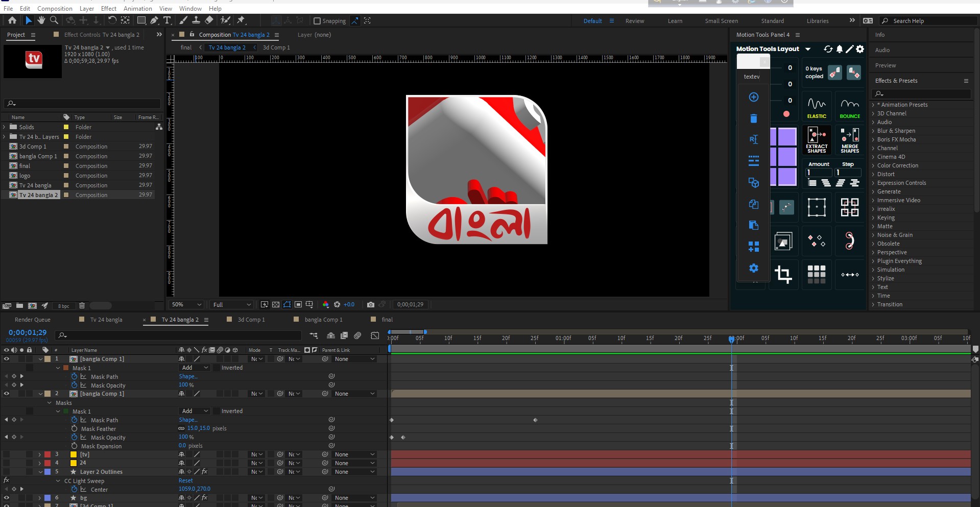Screen dimensions: 980x507
Task: Toggle Inverted checkbox for layer 1 mask
Action: coord(217,368)
